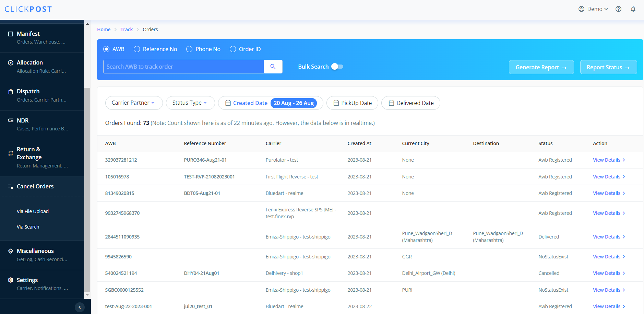Click the search magnifier icon button

273,67
